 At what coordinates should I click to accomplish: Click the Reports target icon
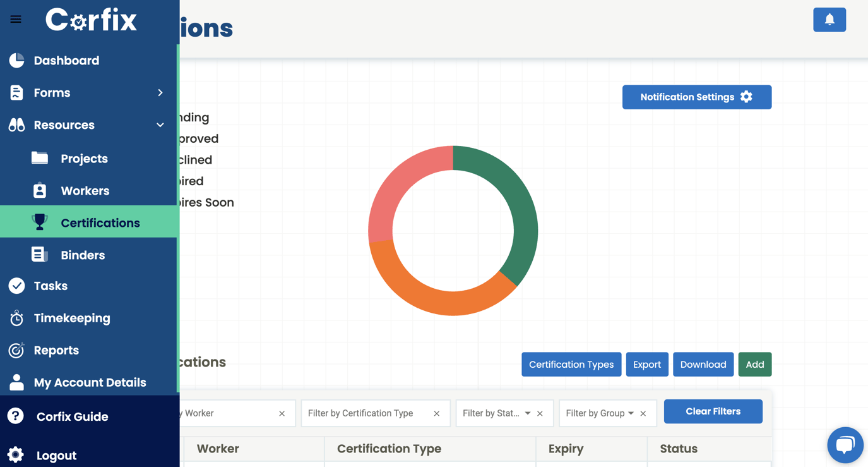(x=16, y=350)
